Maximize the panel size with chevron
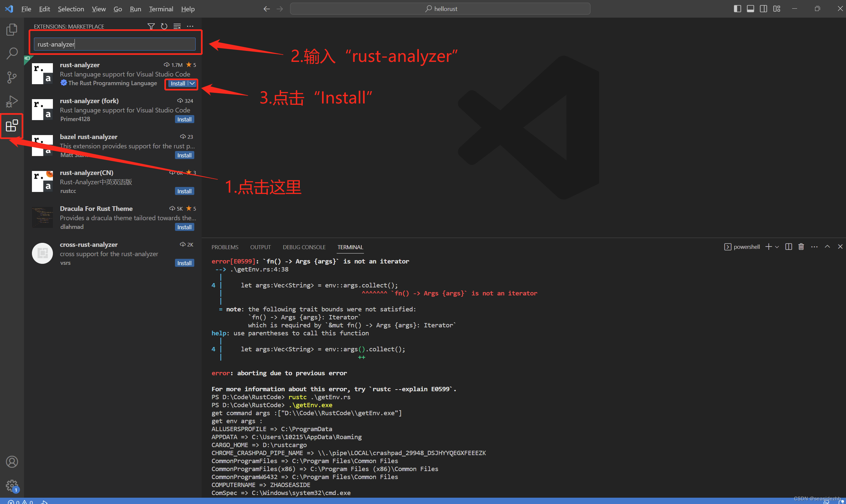846x504 pixels. coord(827,247)
